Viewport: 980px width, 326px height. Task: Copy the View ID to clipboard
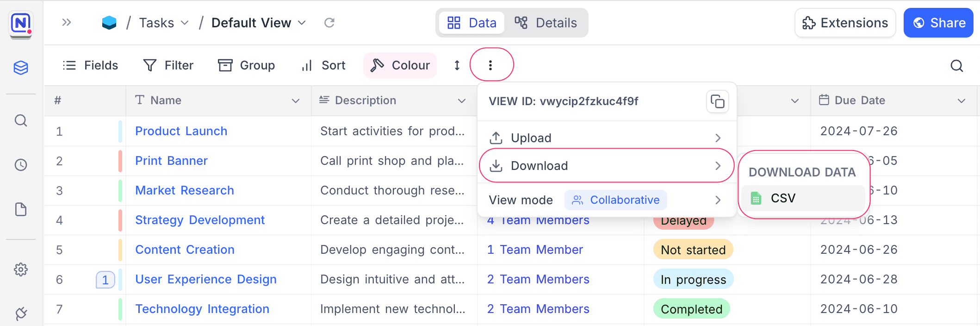click(x=717, y=101)
